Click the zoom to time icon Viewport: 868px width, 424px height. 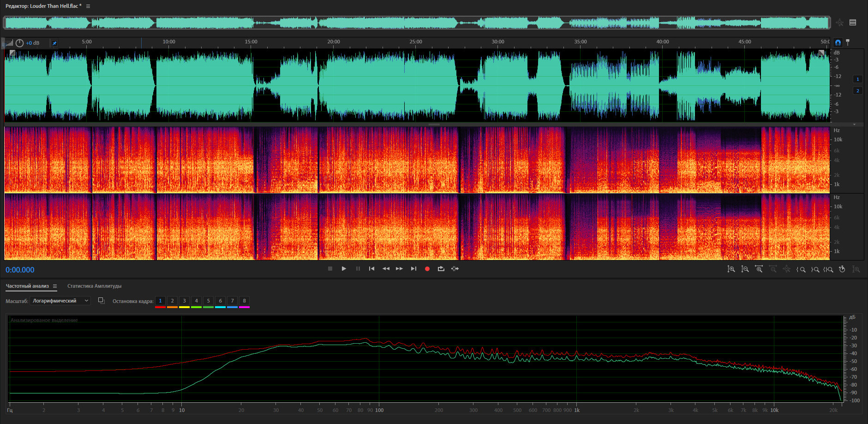click(842, 269)
